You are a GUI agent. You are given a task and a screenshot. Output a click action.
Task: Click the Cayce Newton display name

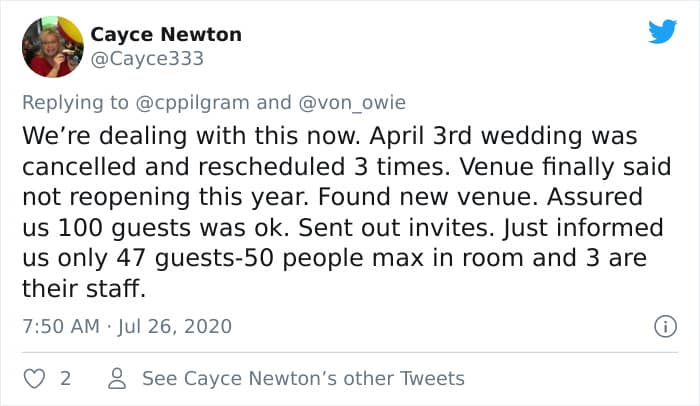coord(166,34)
